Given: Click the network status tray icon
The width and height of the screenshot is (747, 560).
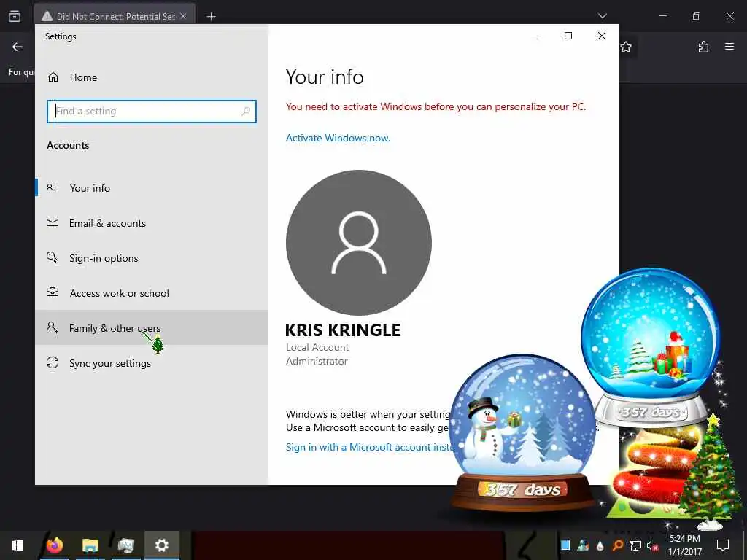Looking at the screenshot, I should [635, 545].
